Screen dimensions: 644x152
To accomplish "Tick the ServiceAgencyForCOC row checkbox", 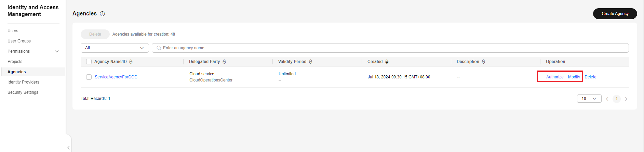I will pyautogui.click(x=89, y=77).
